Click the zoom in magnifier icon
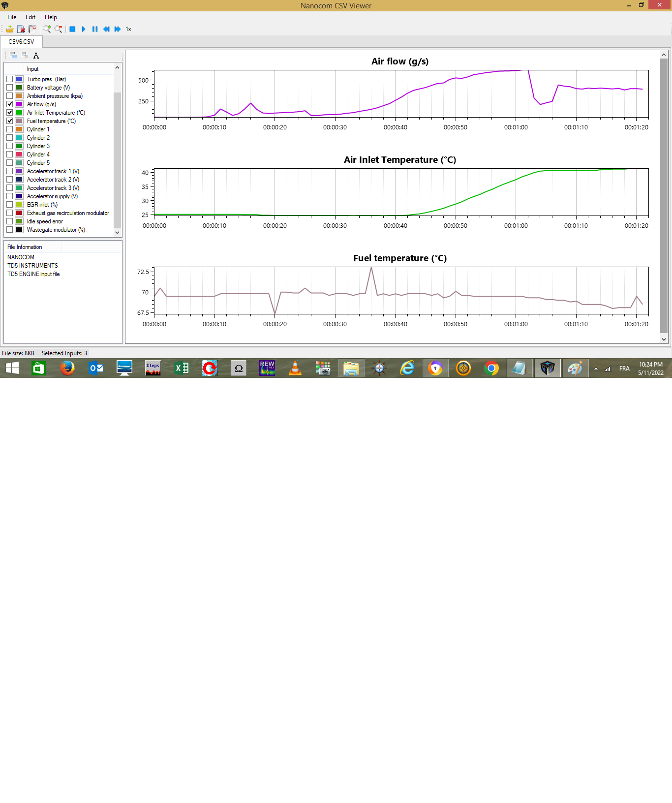The width and height of the screenshot is (672, 803). pyautogui.click(x=47, y=29)
